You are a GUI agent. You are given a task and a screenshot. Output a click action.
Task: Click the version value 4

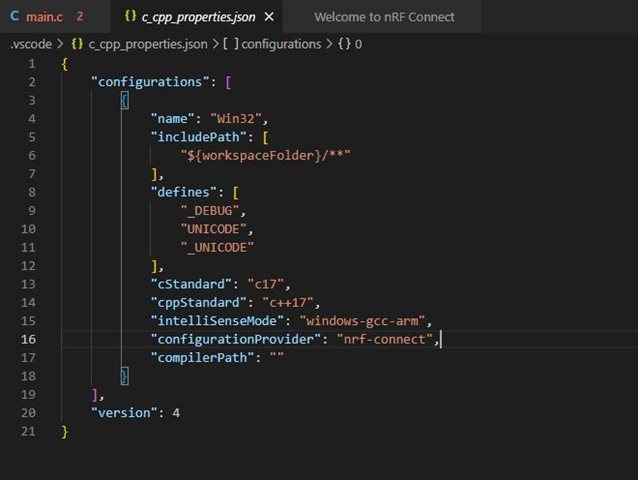pyautogui.click(x=176, y=413)
